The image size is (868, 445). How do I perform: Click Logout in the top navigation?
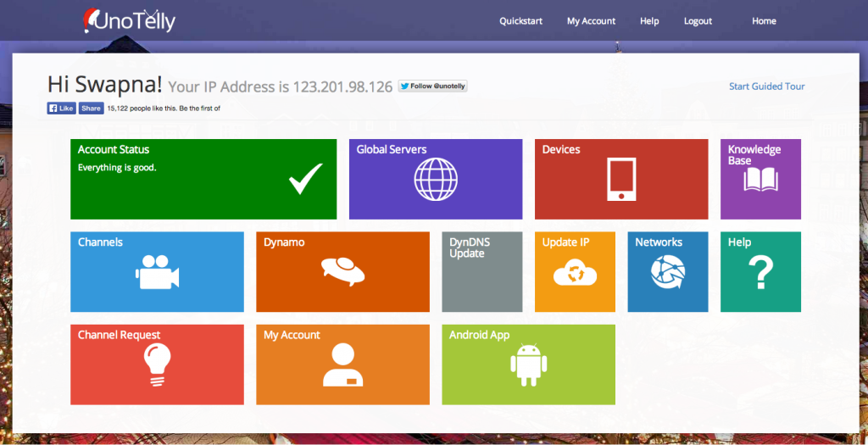pos(698,21)
